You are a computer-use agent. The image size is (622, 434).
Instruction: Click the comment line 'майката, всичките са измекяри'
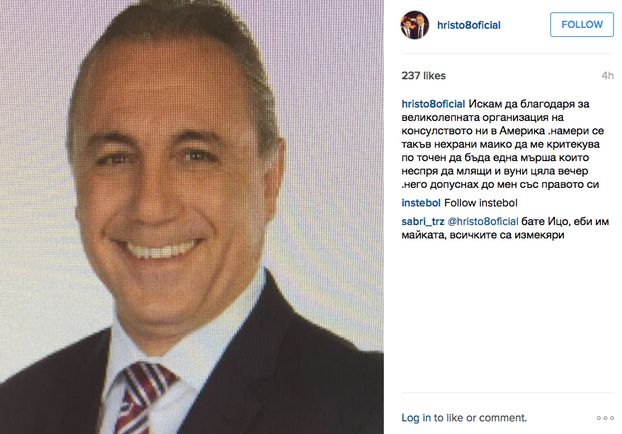point(483,235)
